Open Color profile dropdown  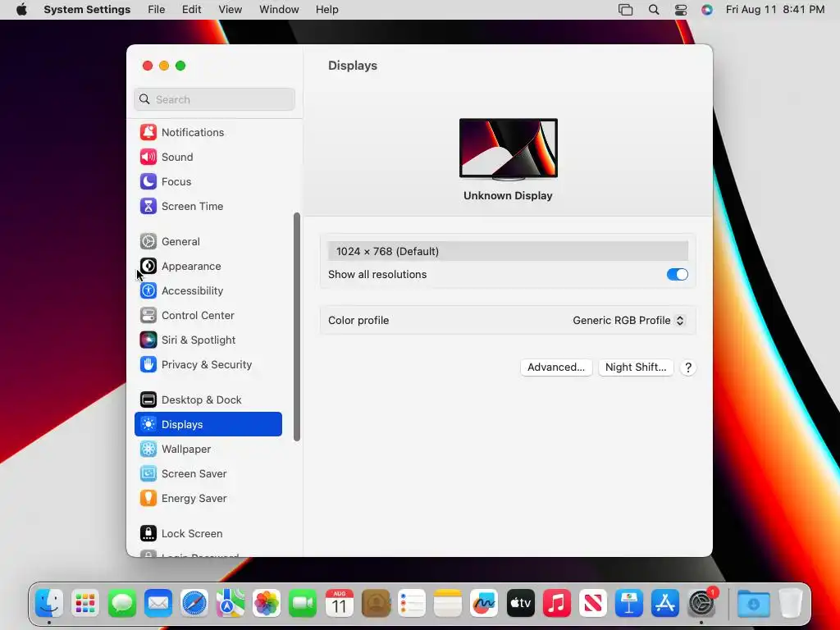628,321
